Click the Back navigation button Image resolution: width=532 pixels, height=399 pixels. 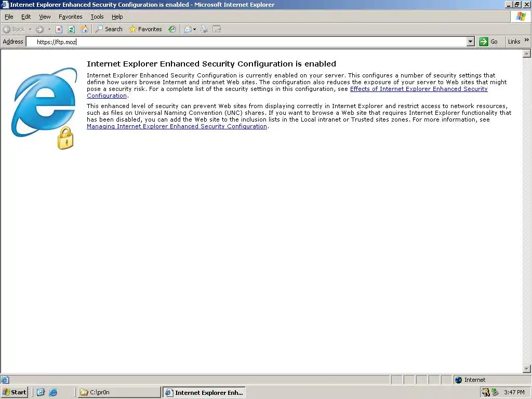14,29
